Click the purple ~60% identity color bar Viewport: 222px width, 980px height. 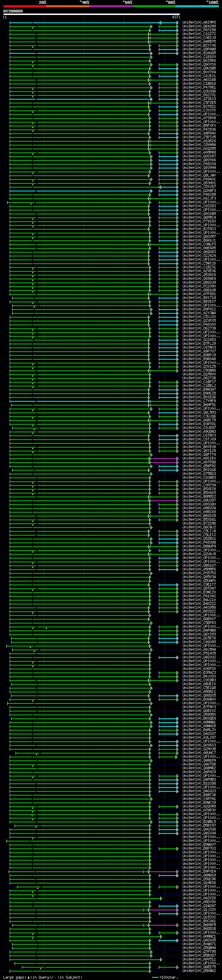[x=111, y=6]
